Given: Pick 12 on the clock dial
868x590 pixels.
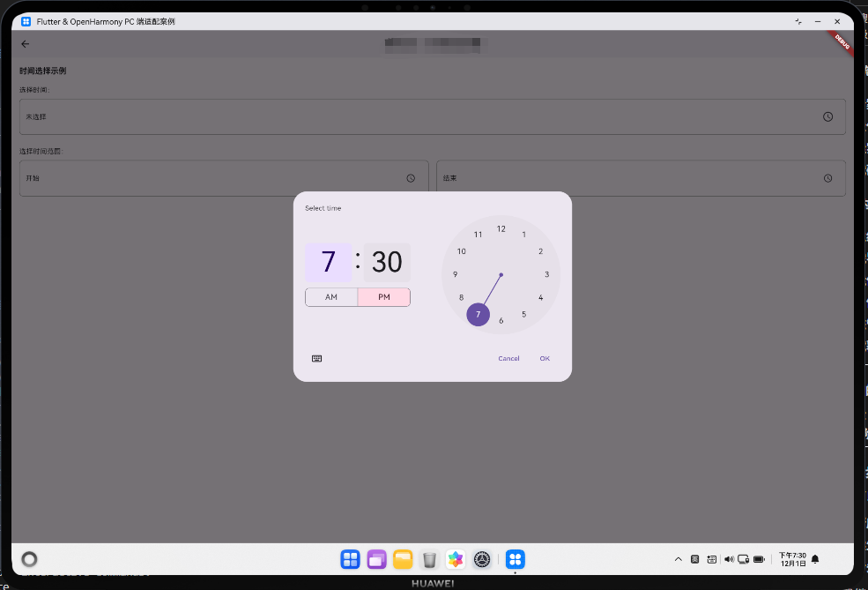Looking at the screenshot, I should click(x=501, y=228).
